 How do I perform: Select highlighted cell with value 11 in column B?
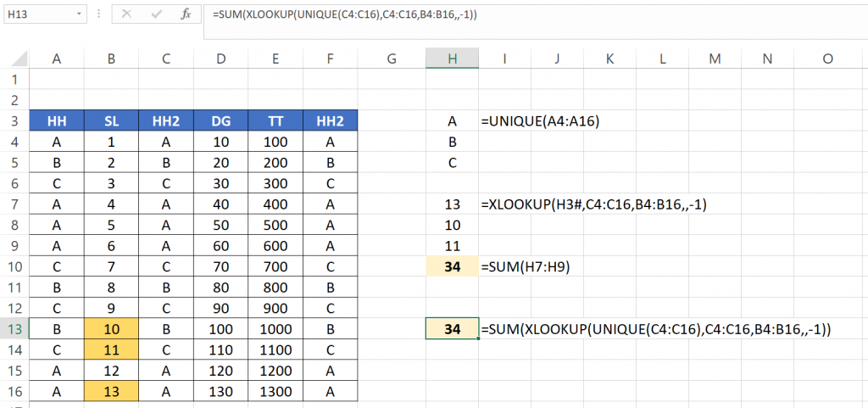point(111,349)
